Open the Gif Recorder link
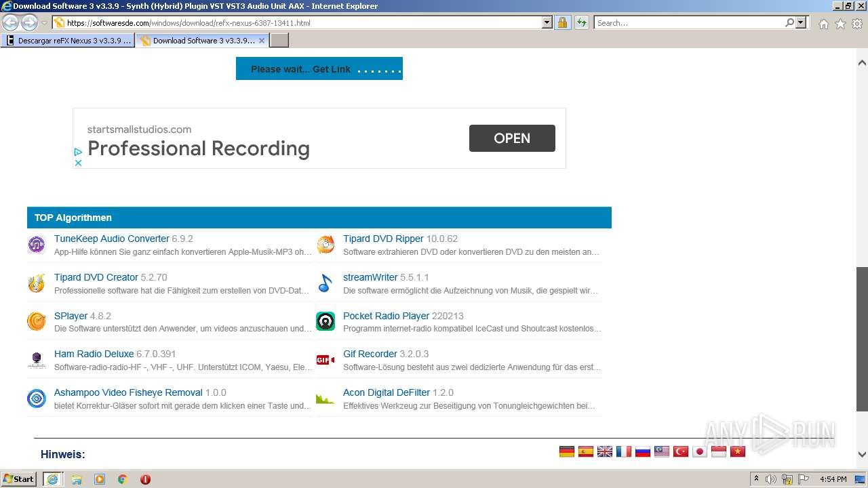Viewport: 868px width, 488px height. click(x=370, y=354)
